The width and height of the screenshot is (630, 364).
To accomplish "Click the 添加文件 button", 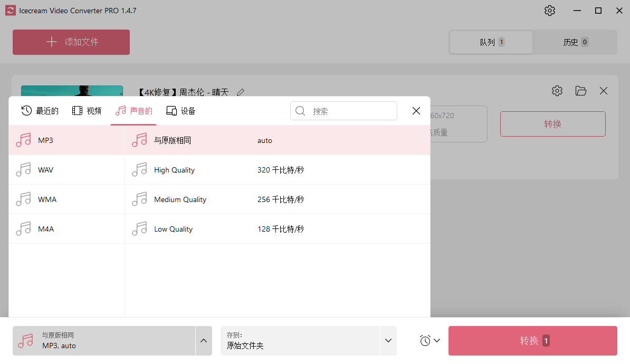I will [x=71, y=42].
